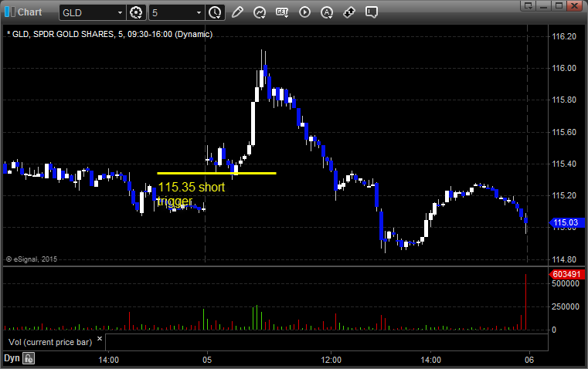
Task: Click the Chart window title
Action: (29, 12)
